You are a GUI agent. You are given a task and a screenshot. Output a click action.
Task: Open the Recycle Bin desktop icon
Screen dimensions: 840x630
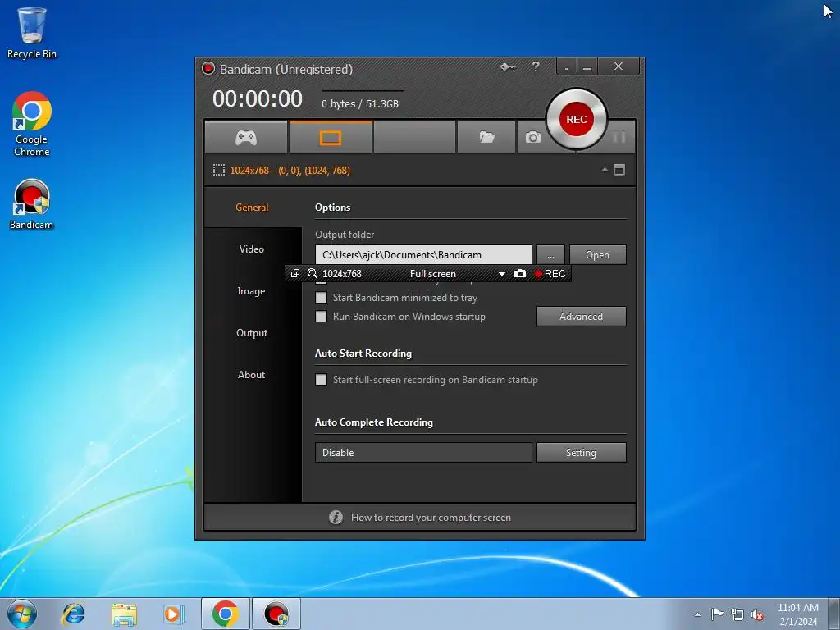[32, 33]
